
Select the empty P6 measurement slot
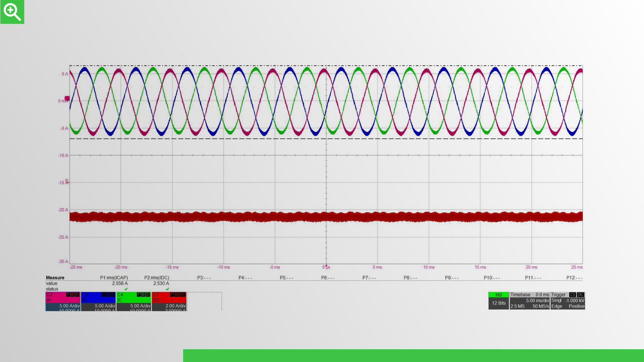tap(328, 278)
